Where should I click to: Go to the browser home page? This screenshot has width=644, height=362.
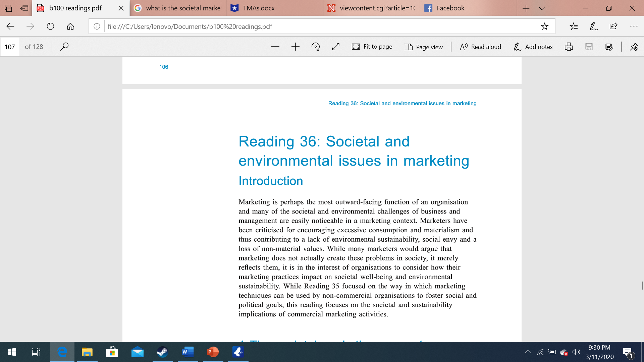click(x=70, y=26)
